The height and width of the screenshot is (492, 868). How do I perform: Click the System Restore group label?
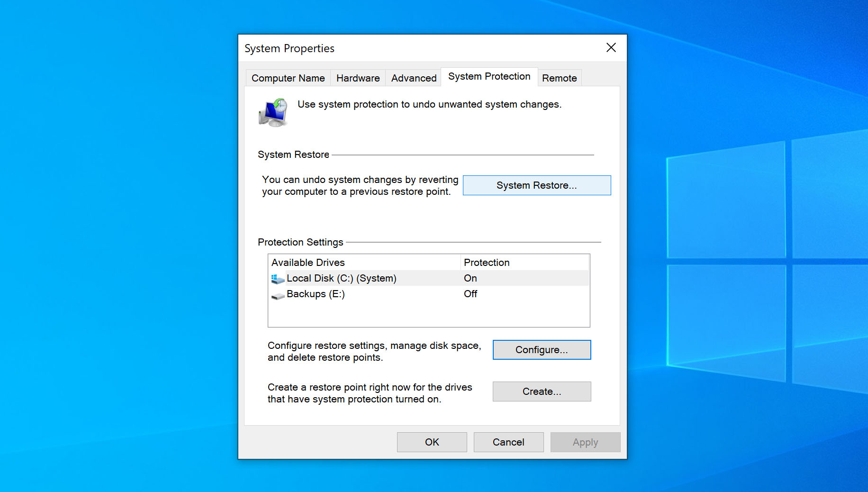[x=293, y=155]
